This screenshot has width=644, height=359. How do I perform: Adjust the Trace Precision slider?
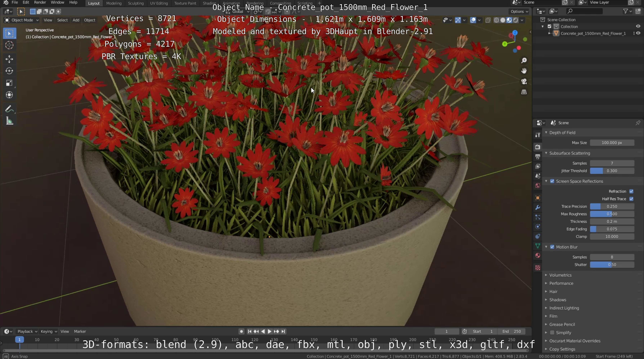pyautogui.click(x=612, y=206)
